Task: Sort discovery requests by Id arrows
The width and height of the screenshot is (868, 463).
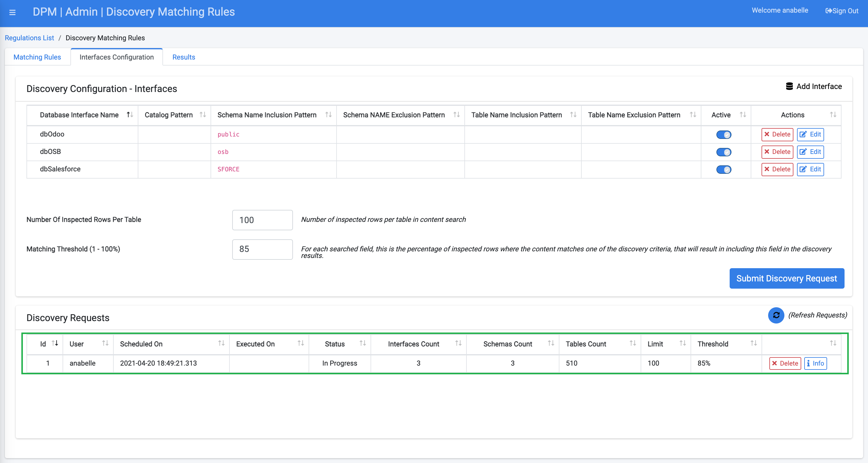Action: tap(55, 343)
